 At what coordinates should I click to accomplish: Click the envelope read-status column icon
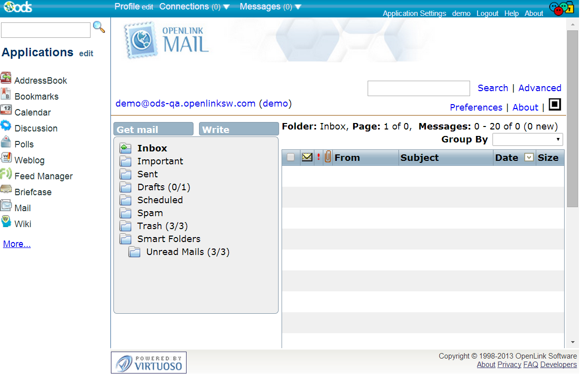(307, 157)
